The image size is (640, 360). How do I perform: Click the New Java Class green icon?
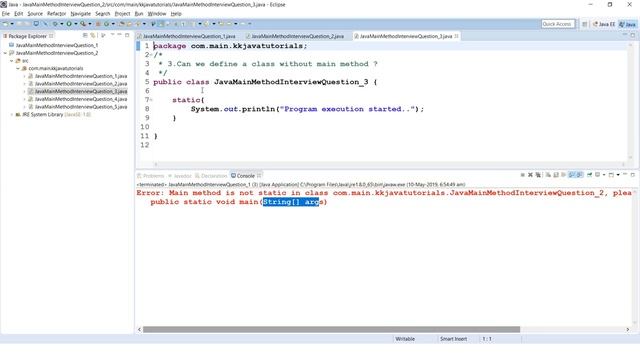pos(107,24)
